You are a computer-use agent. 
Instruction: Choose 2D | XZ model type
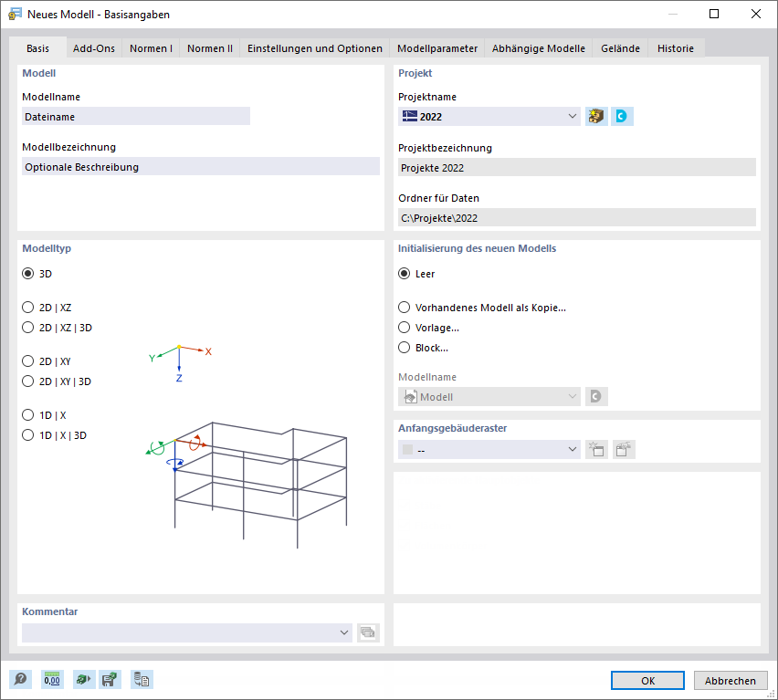27,308
